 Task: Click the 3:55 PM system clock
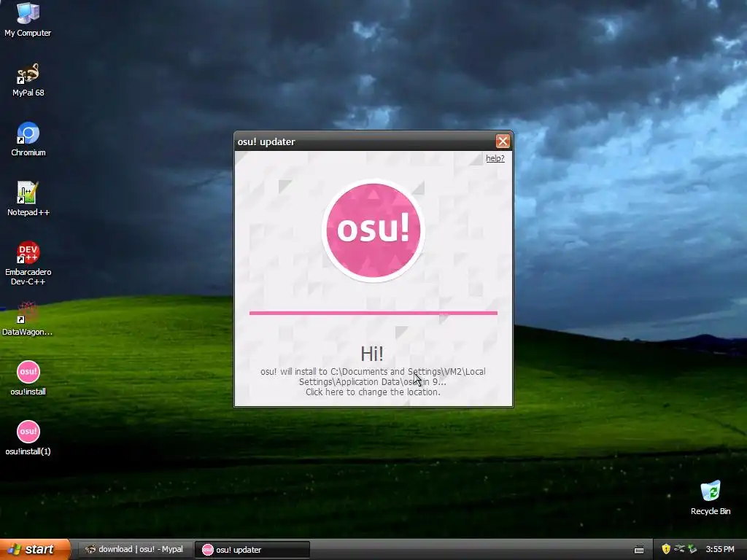720,549
